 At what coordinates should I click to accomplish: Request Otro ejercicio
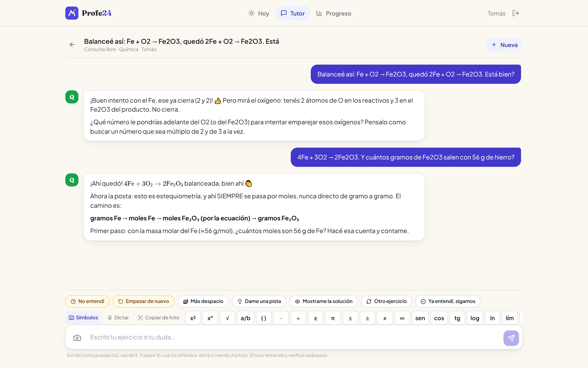coord(386,301)
